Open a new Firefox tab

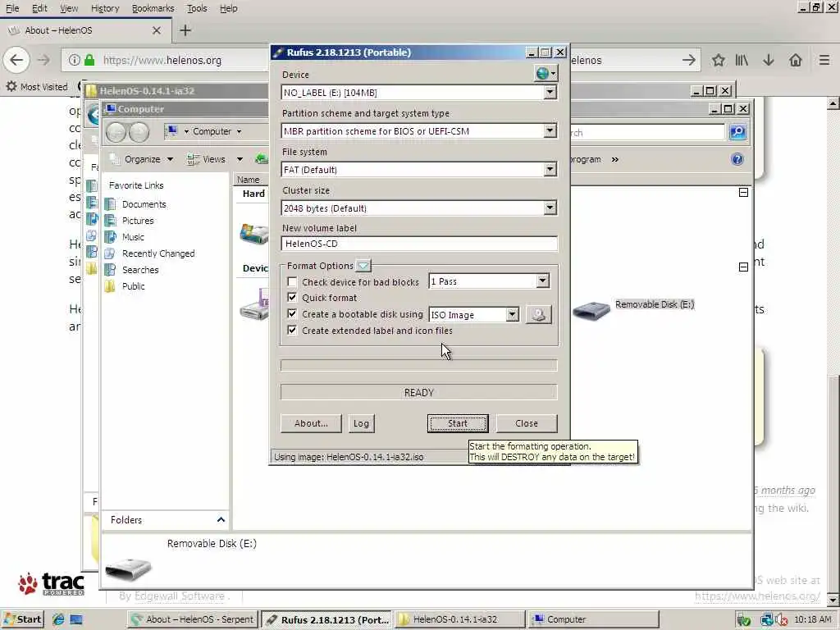tap(185, 30)
